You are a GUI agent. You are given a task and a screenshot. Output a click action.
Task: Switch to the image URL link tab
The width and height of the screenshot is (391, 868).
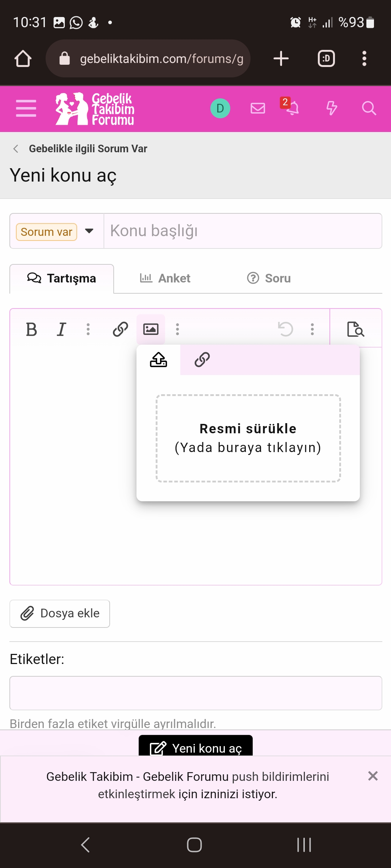pyautogui.click(x=202, y=360)
